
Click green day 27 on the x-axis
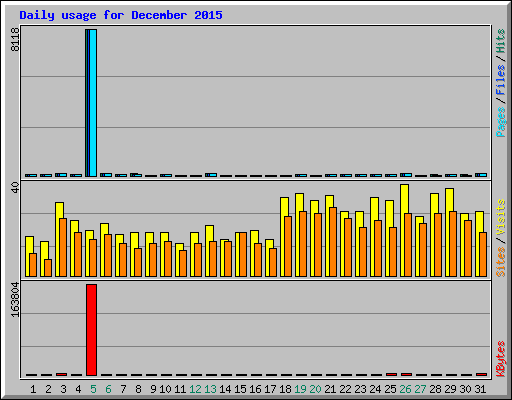tap(420, 389)
